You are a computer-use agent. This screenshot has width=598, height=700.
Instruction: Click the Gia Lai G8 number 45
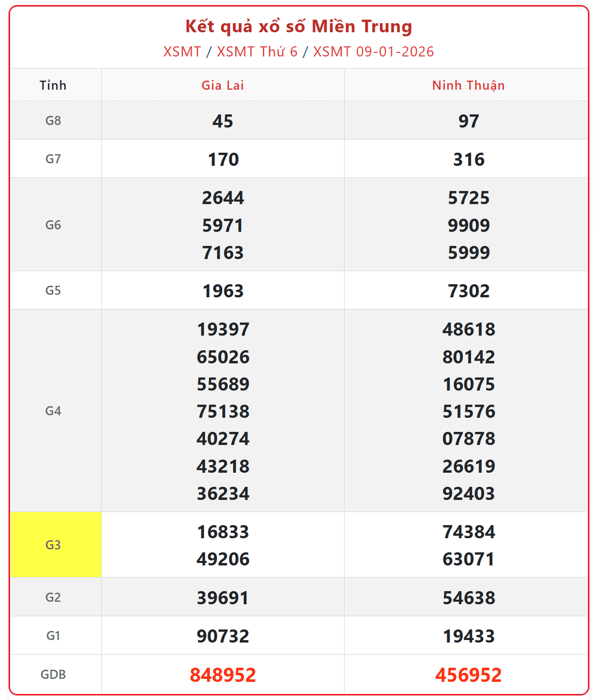pyautogui.click(x=223, y=121)
